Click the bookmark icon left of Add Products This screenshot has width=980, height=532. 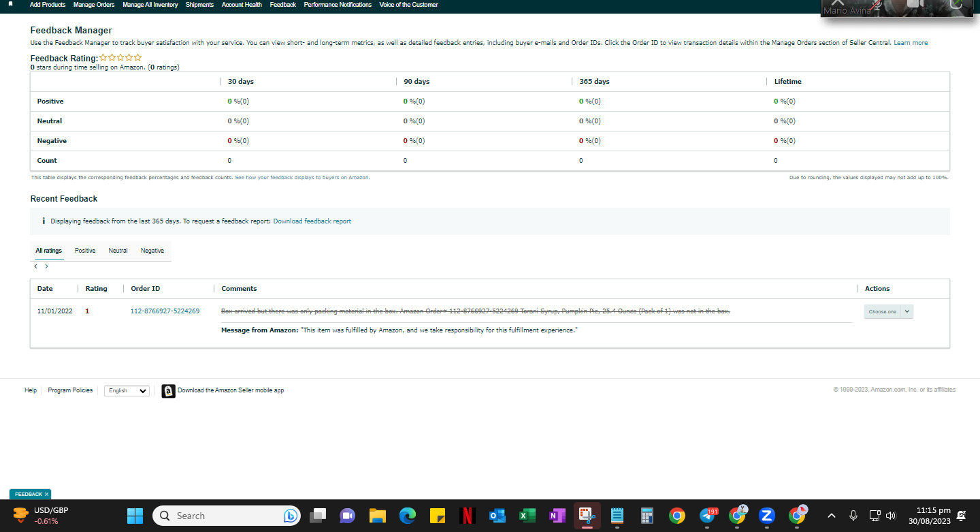click(10, 4)
